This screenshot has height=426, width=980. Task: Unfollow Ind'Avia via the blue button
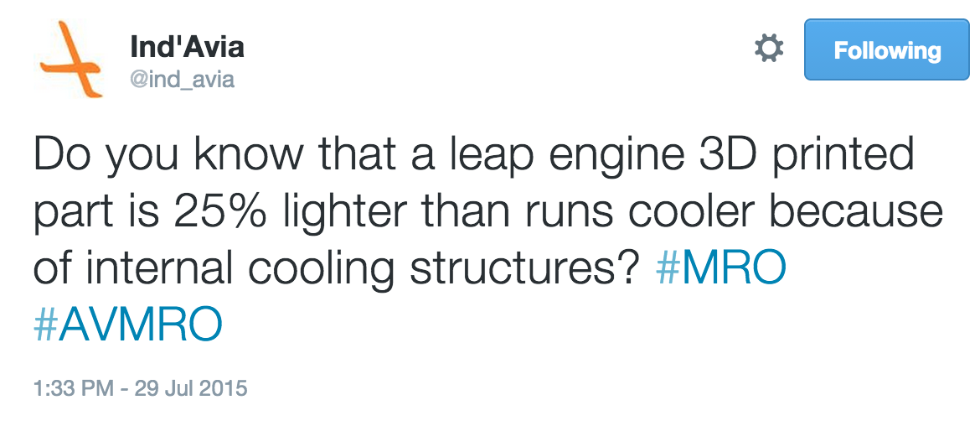(886, 50)
